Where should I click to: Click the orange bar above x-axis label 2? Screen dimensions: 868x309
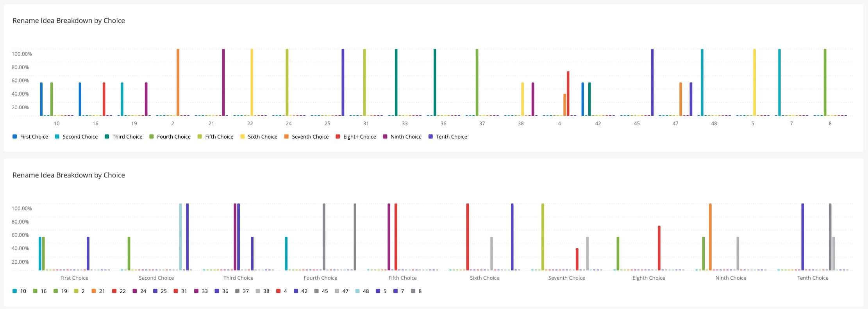tap(178, 82)
